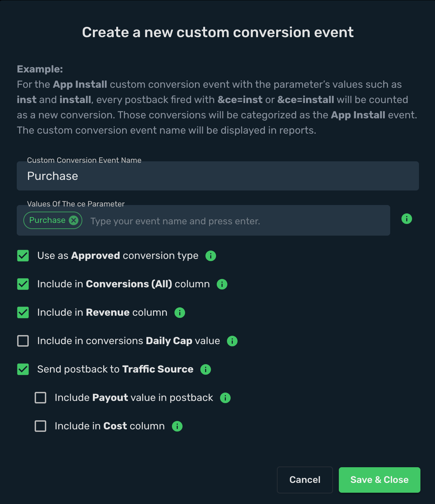Click the event name tag input placeholder

[x=175, y=221]
